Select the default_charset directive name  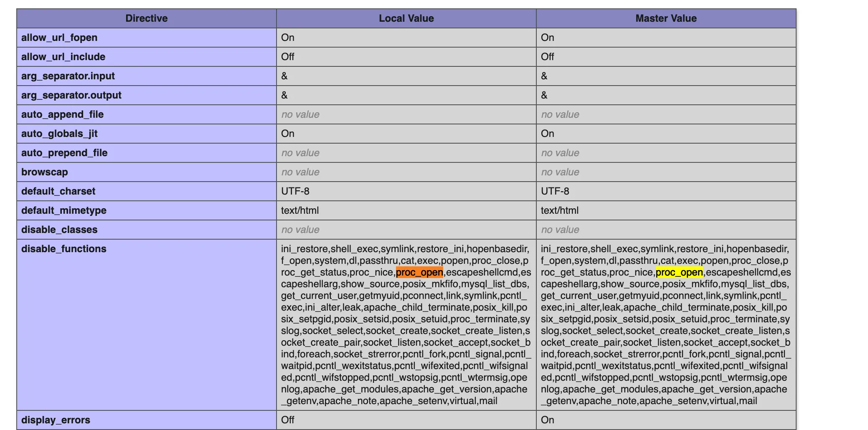click(58, 191)
